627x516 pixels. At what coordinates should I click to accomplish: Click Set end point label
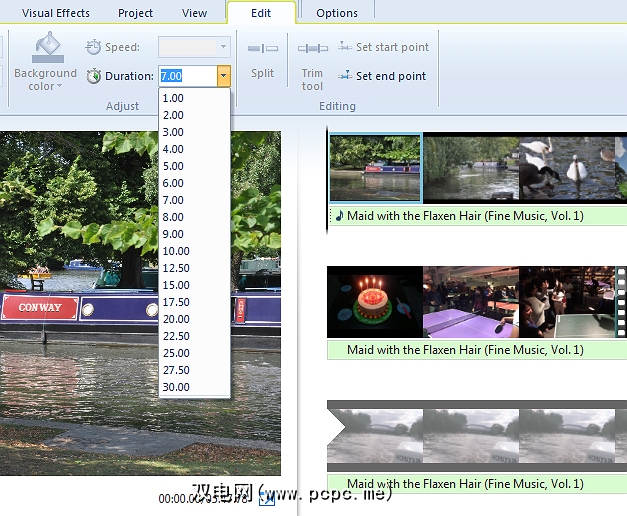click(x=391, y=76)
